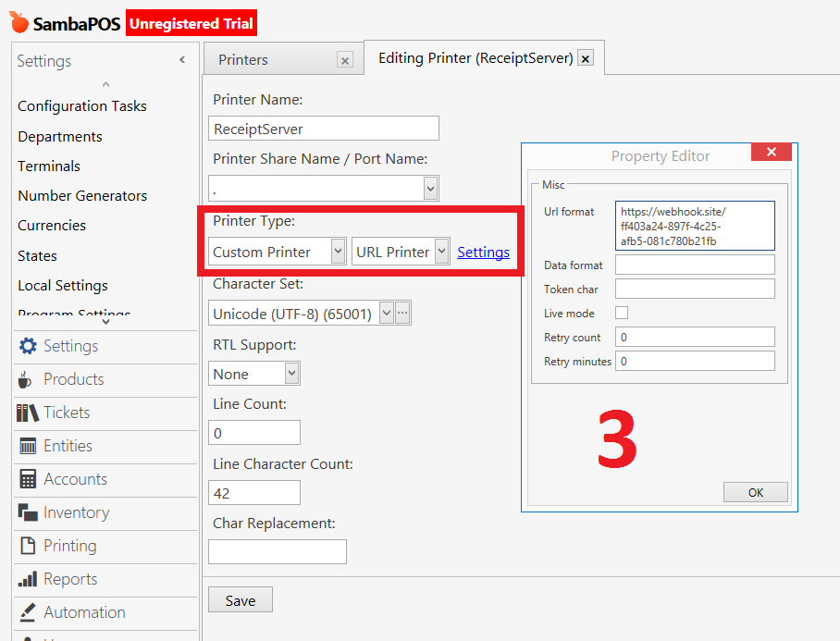Screen dimensions: 840x641
Task: Collapse the Settings sidebar panel
Action: (x=182, y=60)
